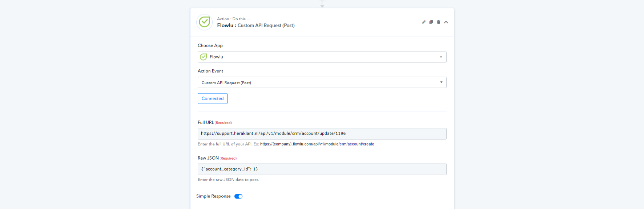The width and height of the screenshot is (644, 209).
Task: Click the small Flowlu icon in Choose App
Action: 204,57
